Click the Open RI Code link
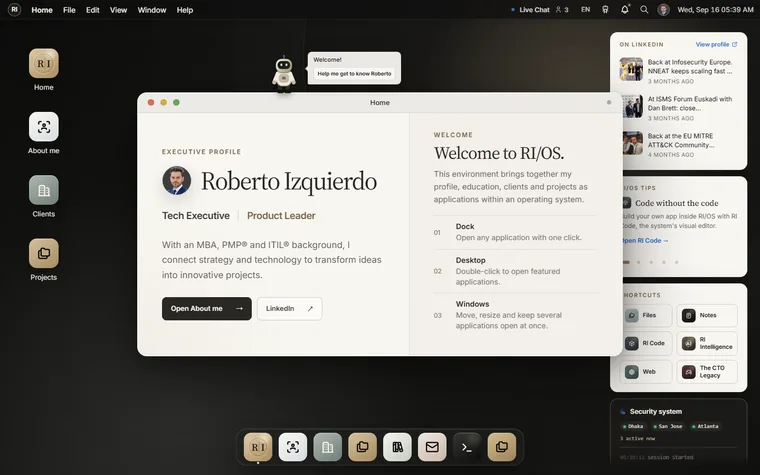This screenshot has height=475, width=760. point(645,240)
